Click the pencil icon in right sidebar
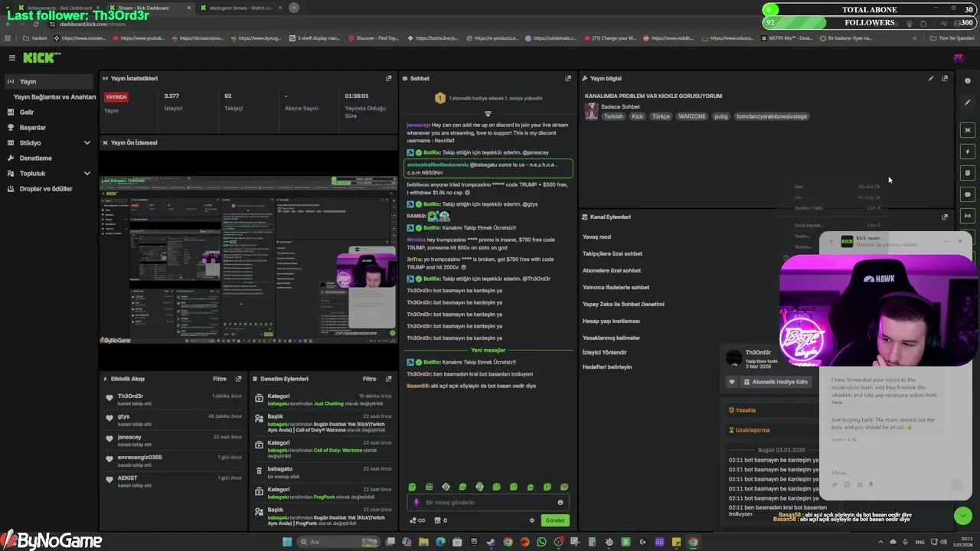The image size is (980, 551). tap(968, 102)
